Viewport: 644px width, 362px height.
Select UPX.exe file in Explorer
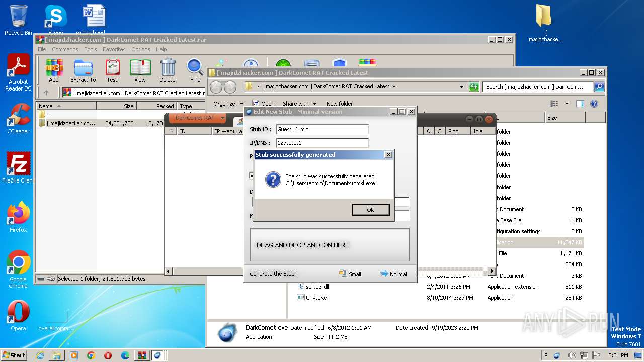[x=316, y=298]
